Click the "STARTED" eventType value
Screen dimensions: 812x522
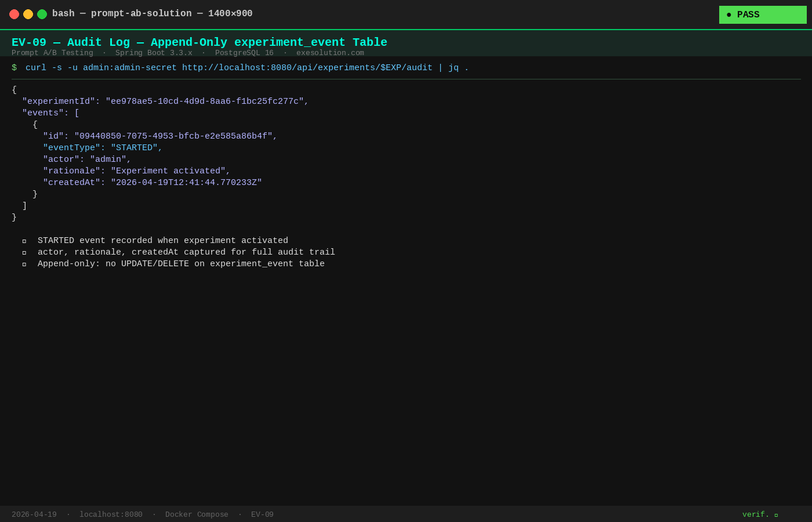[134, 148]
